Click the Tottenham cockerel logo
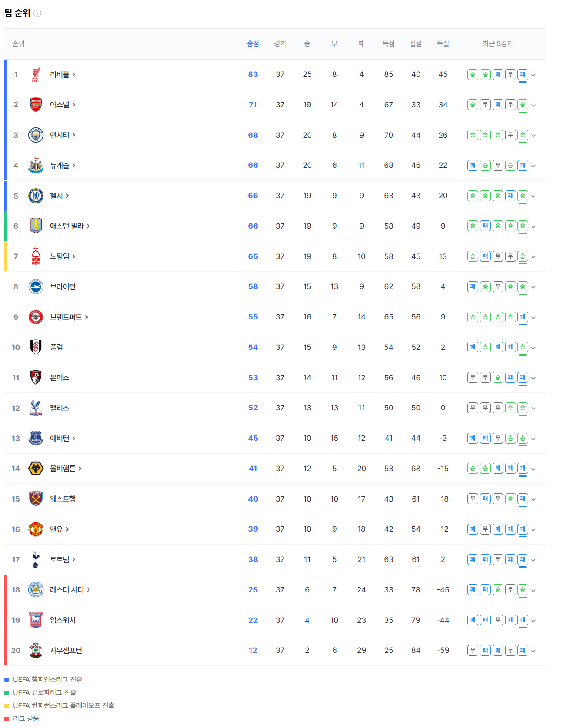 point(36,560)
